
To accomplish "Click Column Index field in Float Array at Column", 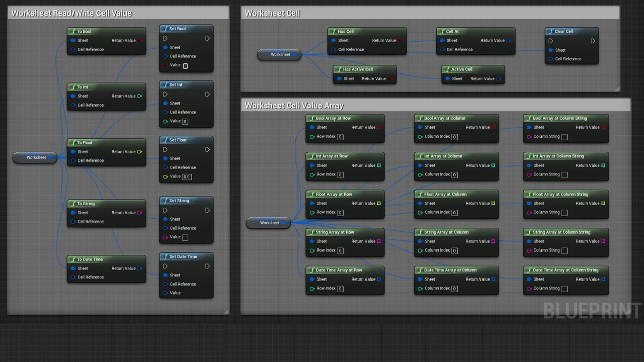I will click(454, 213).
